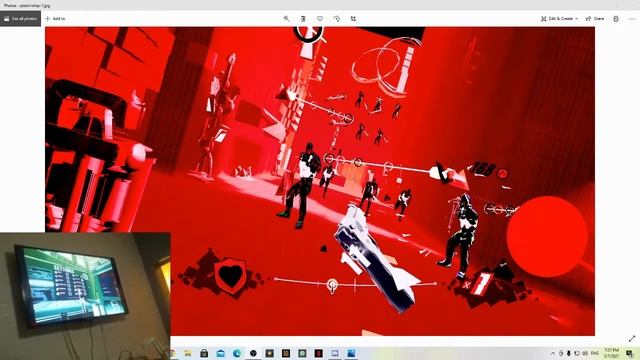Viewport: 640px width, 360px height.
Task: Open the round dark taskbar app
Action: (253, 353)
